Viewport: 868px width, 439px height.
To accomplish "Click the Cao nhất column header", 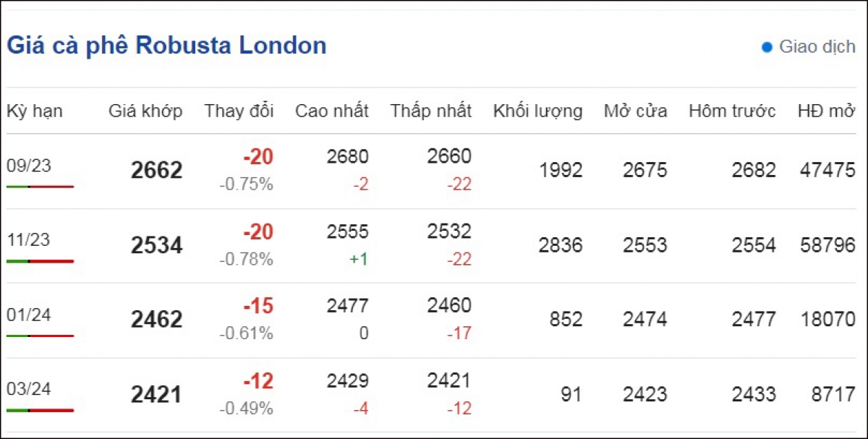I will point(332,111).
